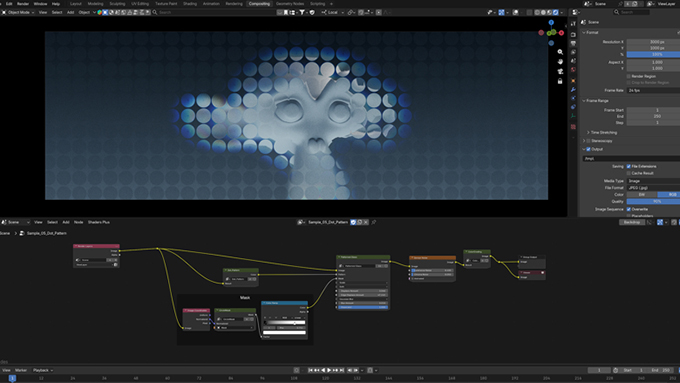Open the View Layer properties tab
The width and height of the screenshot is (680, 383).
tap(573, 52)
